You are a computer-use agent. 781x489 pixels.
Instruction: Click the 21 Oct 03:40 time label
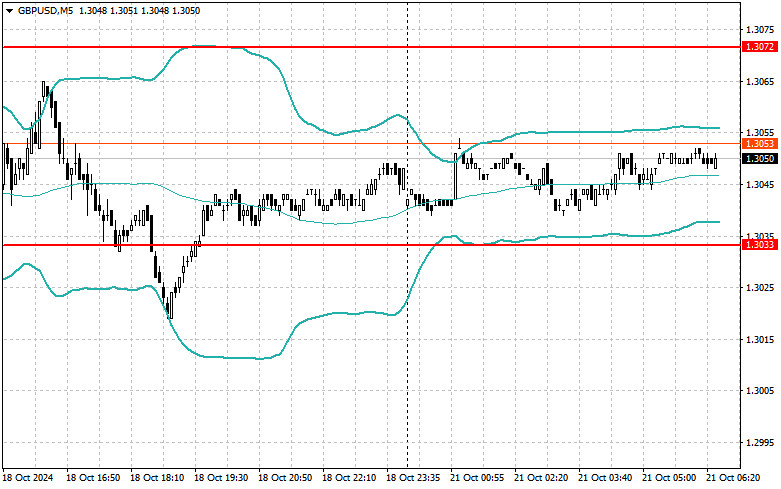(x=605, y=478)
